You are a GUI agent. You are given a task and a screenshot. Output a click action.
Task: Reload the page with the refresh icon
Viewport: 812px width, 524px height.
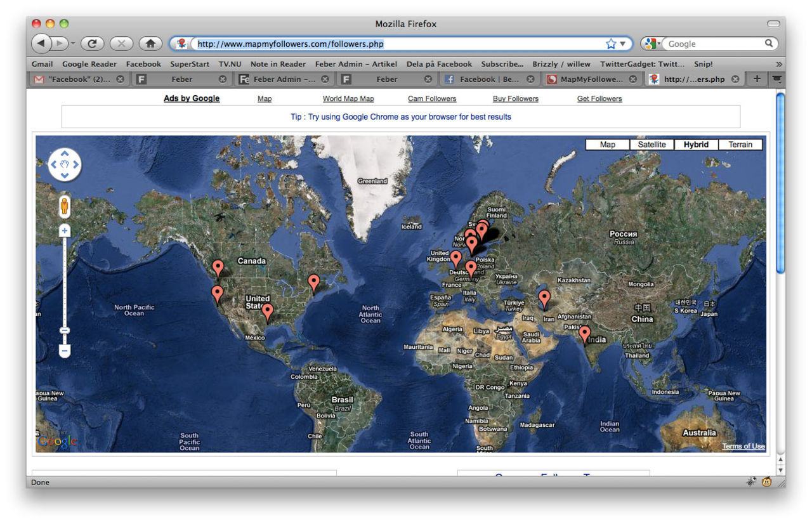tap(92, 43)
